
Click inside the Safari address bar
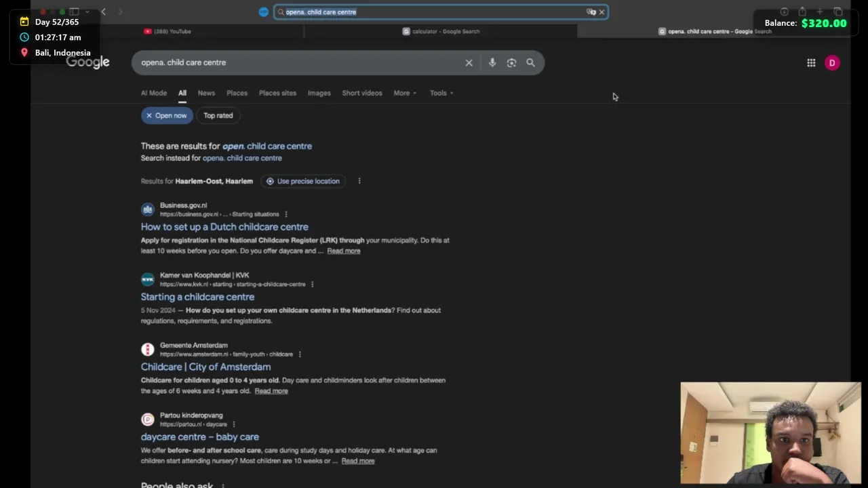pyautogui.click(x=441, y=12)
